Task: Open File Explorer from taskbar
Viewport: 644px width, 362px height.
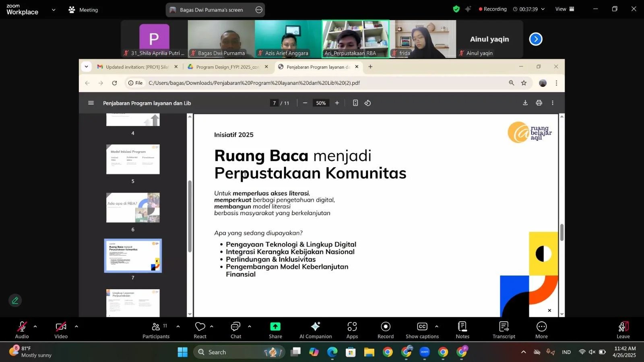Action: (369, 352)
